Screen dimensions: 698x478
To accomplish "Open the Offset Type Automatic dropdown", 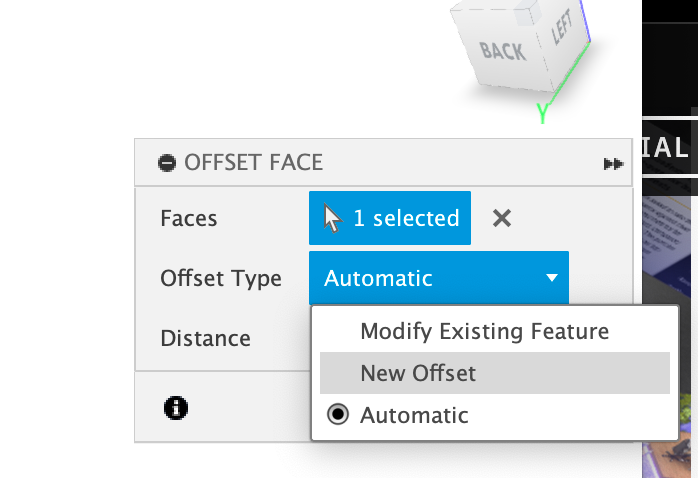I will pyautogui.click(x=439, y=278).
